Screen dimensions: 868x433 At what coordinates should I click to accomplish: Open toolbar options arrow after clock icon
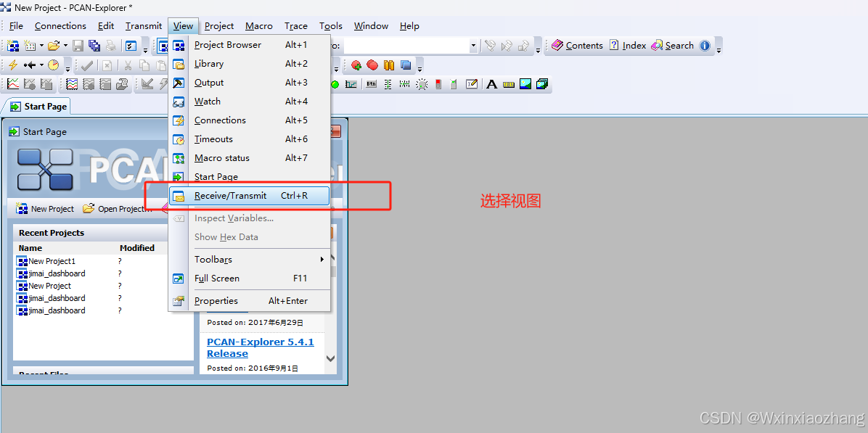click(x=67, y=67)
